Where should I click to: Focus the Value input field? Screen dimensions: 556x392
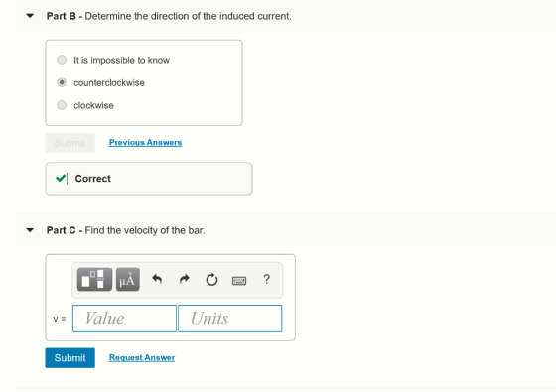pyautogui.click(x=124, y=319)
